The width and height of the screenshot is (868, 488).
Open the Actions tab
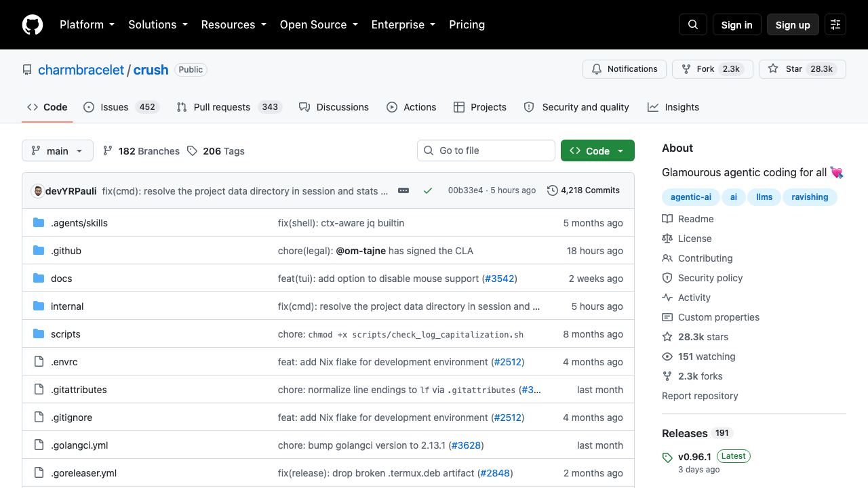click(412, 107)
